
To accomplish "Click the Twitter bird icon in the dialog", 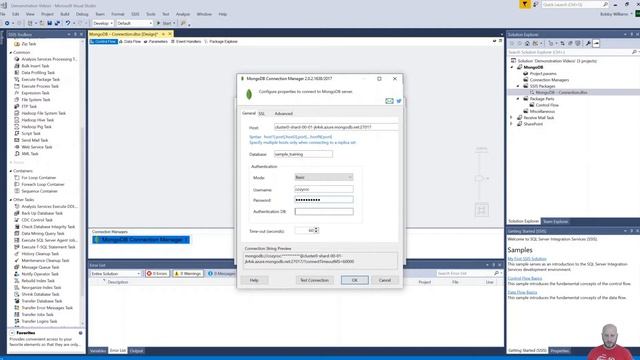I will pyautogui.click(x=399, y=101).
